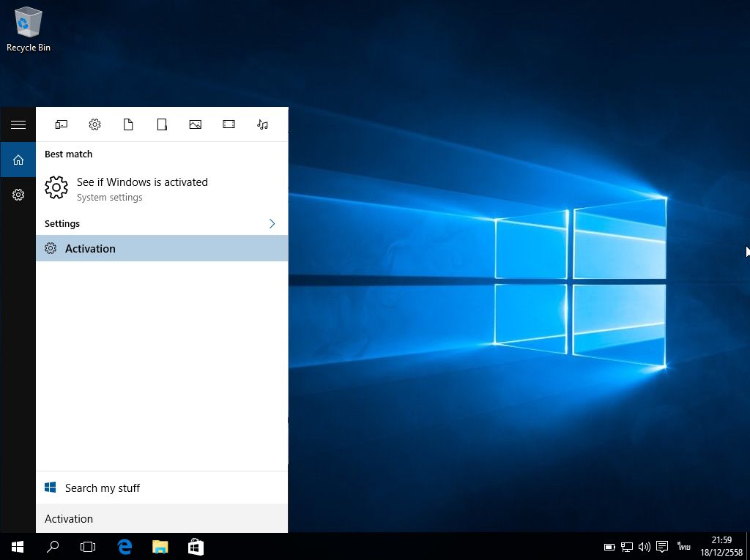Filter search results by Settings gear icon
The image size is (750, 560).
94,125
